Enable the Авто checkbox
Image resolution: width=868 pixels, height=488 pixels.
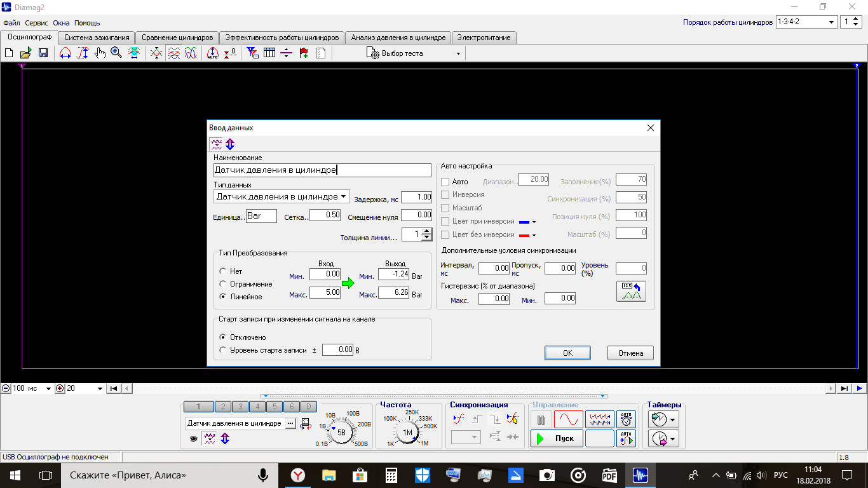[445, 182]
